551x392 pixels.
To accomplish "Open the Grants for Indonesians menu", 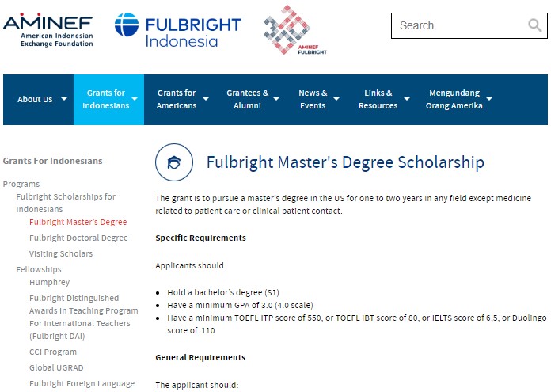I will [105, 100].
